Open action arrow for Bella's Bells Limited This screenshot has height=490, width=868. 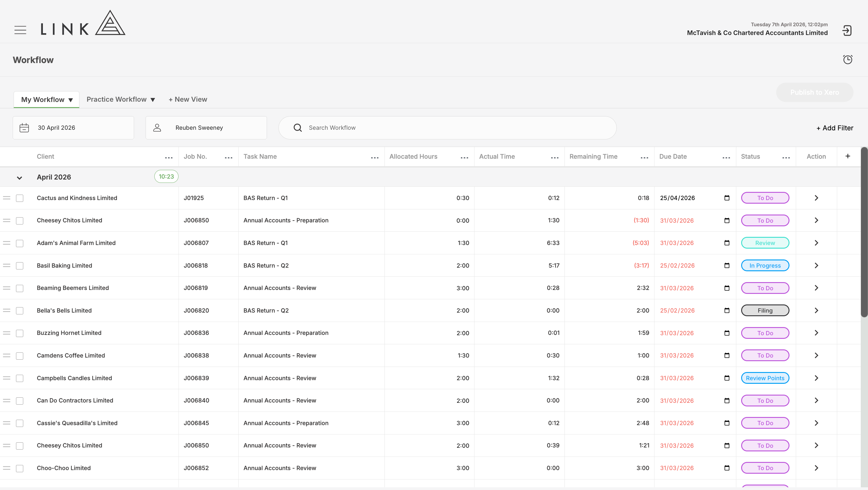pos(816,311)
